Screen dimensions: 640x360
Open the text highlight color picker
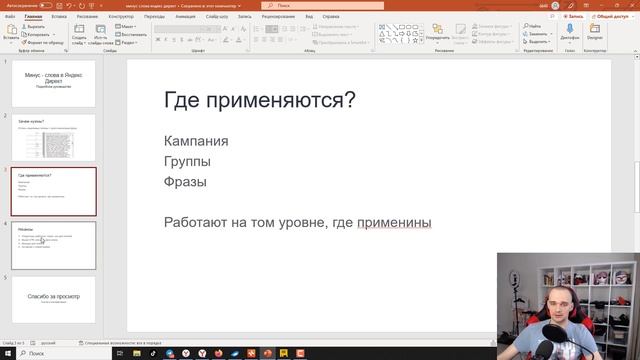coord(227,40)
